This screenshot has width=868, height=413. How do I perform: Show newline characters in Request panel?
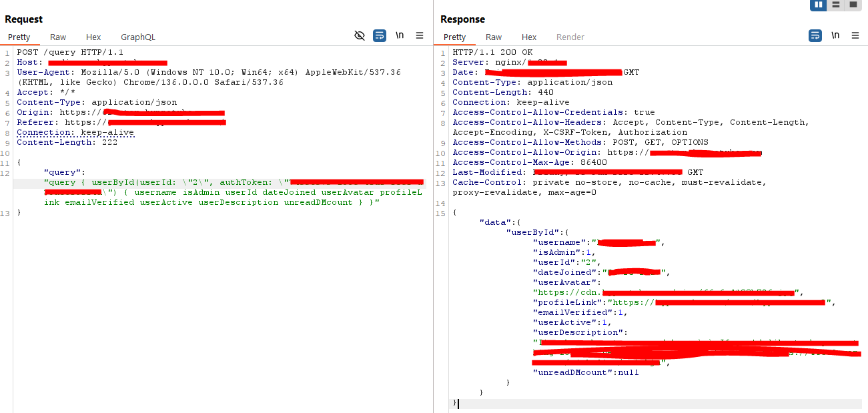[400, 36]
